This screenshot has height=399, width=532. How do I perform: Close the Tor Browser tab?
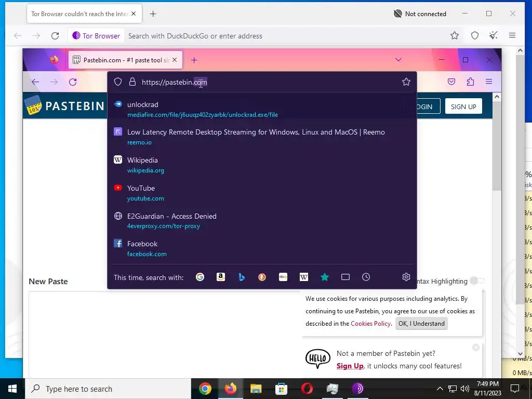(134, 14)
